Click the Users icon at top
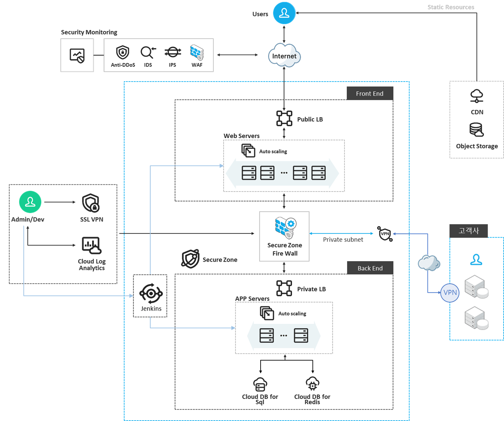The height and width of the screenshot is (421, 504). (x=284, y=13)
